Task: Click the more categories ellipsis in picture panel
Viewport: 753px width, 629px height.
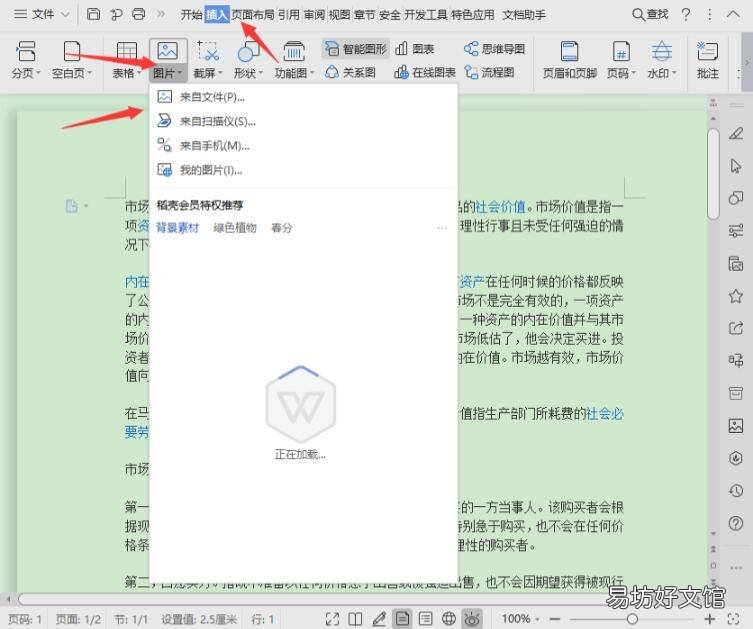Action: tap(442, 228)
